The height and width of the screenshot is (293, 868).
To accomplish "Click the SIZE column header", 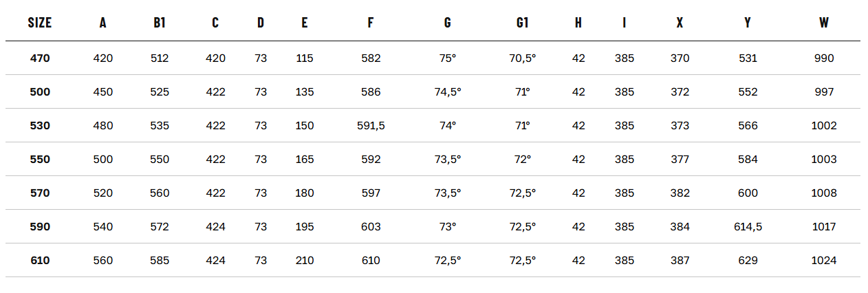I will pyautogui.click(x=40, y=23).
